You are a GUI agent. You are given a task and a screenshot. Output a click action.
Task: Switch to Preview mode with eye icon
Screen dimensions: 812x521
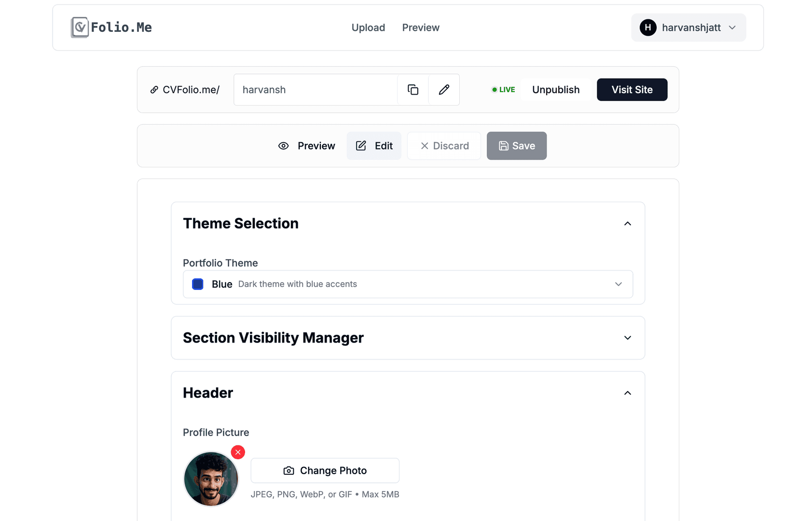(x=307, y=146)
